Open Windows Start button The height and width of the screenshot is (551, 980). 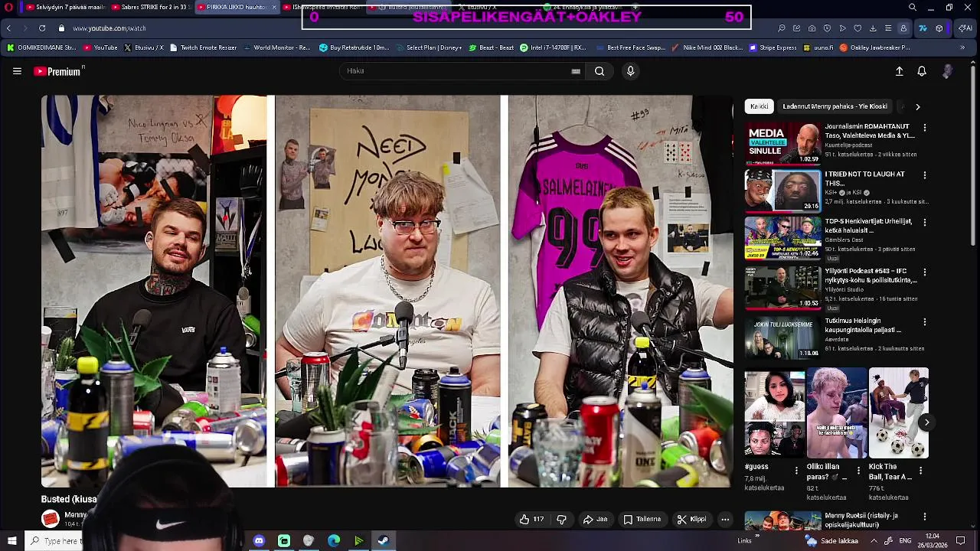11,541
